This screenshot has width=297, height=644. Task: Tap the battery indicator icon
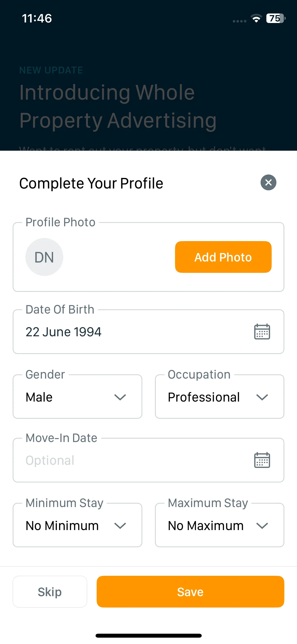[x=276, y=18]
